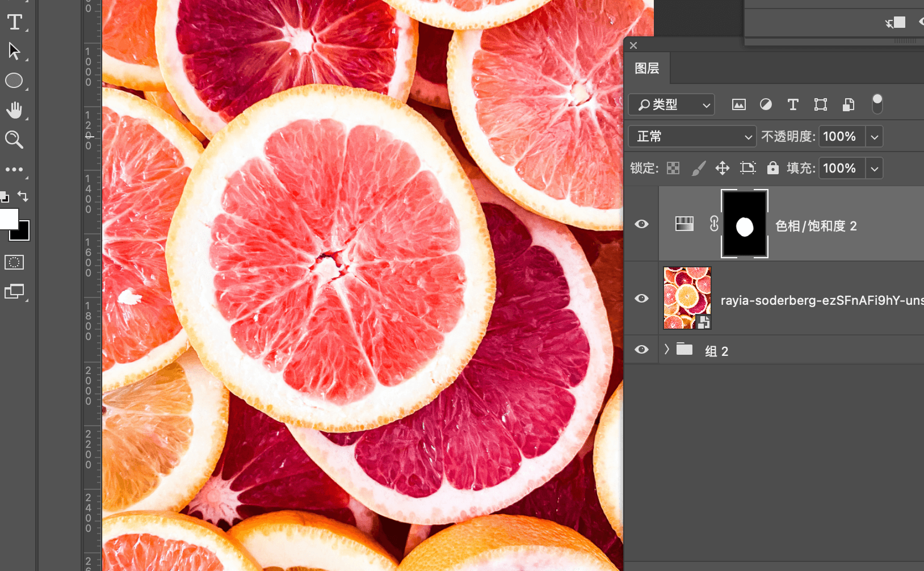Select the Horizontal Type tool
Image resolution: width=924 pixels, height=571 pixels.
[x=14, y=22]
